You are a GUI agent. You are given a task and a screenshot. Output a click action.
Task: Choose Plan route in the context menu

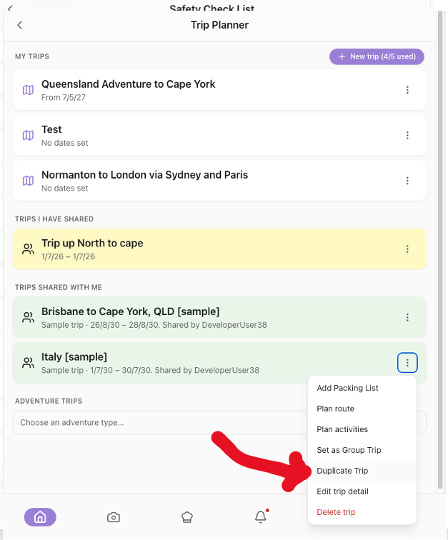(362, 409)
